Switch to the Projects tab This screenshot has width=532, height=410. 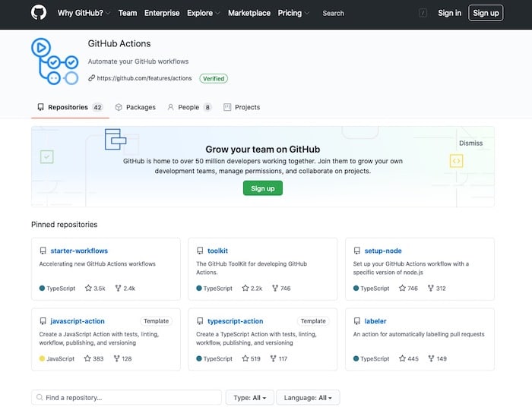[242, 107]
